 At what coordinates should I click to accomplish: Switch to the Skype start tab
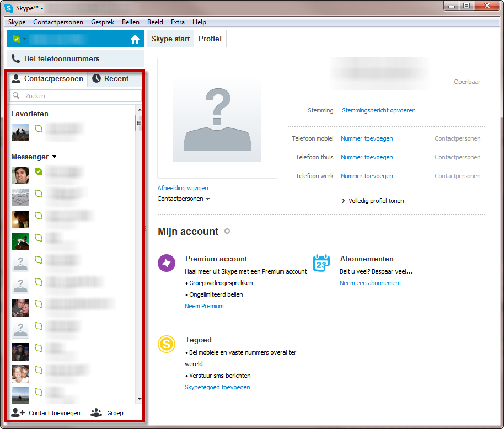(x=171, y=39)
